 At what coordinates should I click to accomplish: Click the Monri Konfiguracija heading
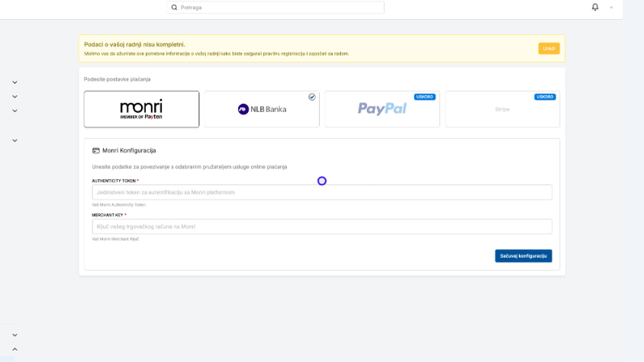[129, 151]
